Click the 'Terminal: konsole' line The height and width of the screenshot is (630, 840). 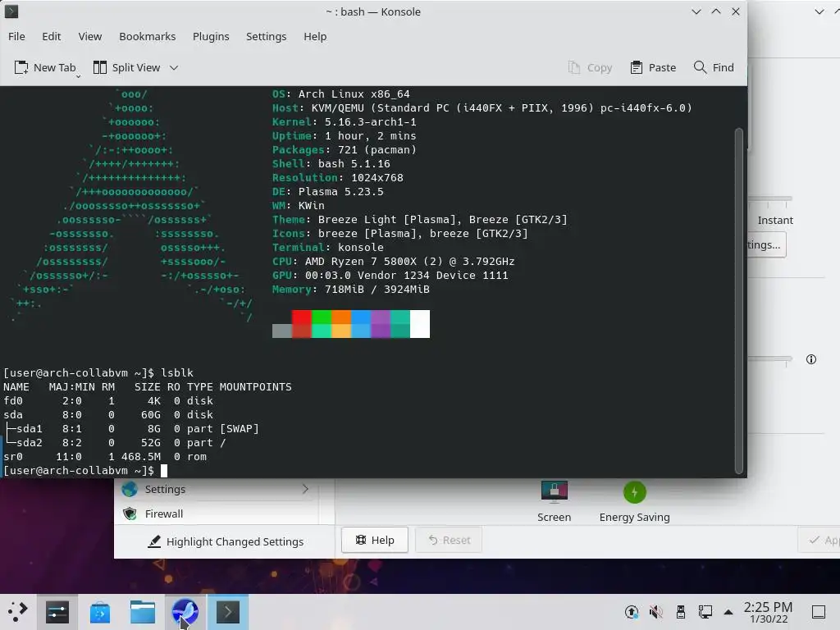[328, 248]
